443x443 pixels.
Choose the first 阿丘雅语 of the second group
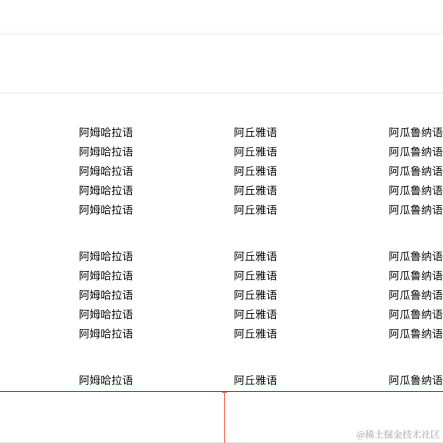click(255, 256)
